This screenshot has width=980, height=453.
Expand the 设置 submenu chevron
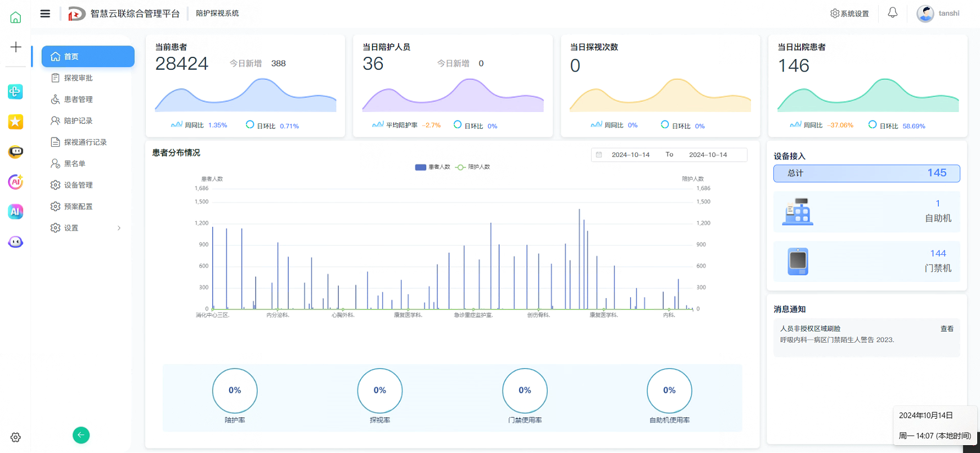click(119, 228)
